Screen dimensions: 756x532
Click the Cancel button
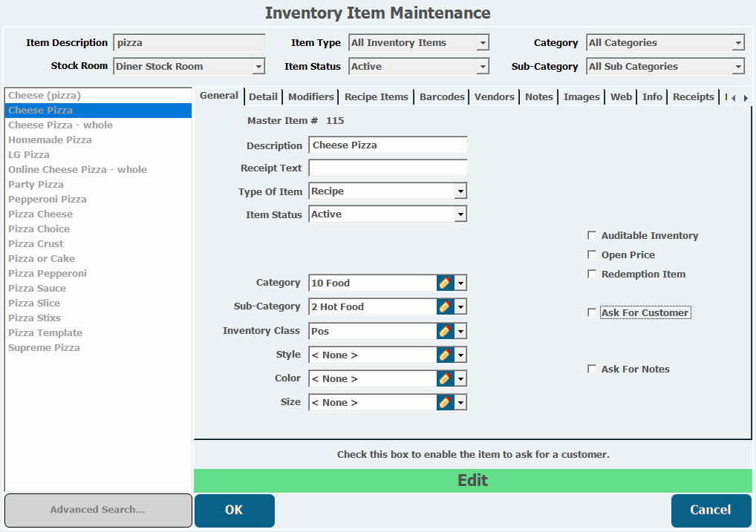pos(711,510)
